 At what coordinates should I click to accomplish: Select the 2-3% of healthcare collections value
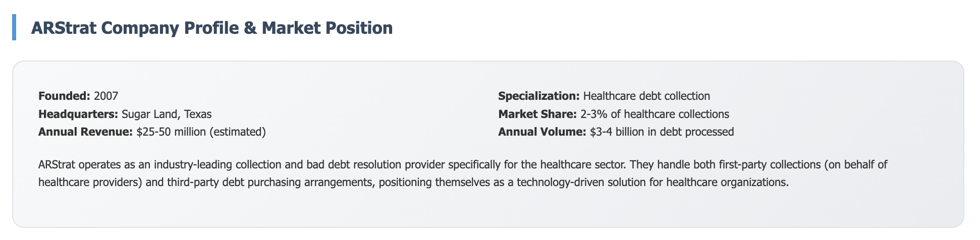click(655, 114)
